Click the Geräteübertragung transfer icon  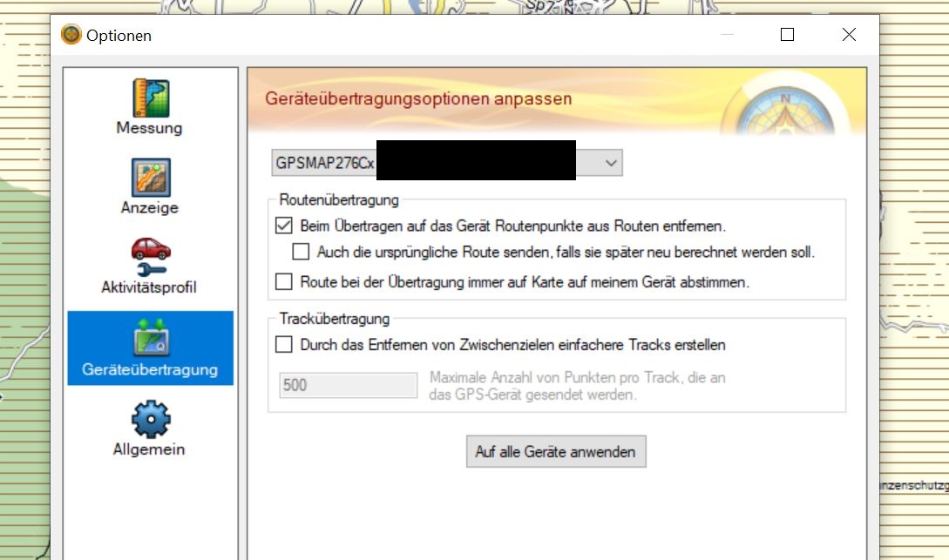(150, 338)
